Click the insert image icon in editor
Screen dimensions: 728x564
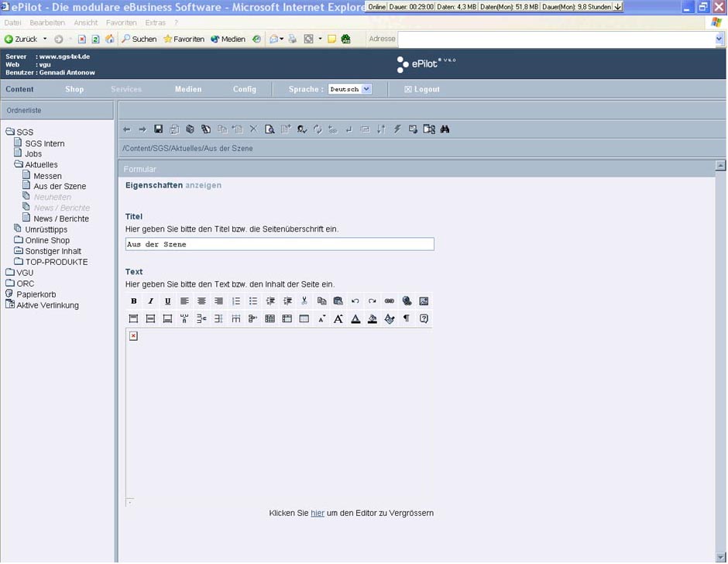pyautogui.click(x=424, y=301)
